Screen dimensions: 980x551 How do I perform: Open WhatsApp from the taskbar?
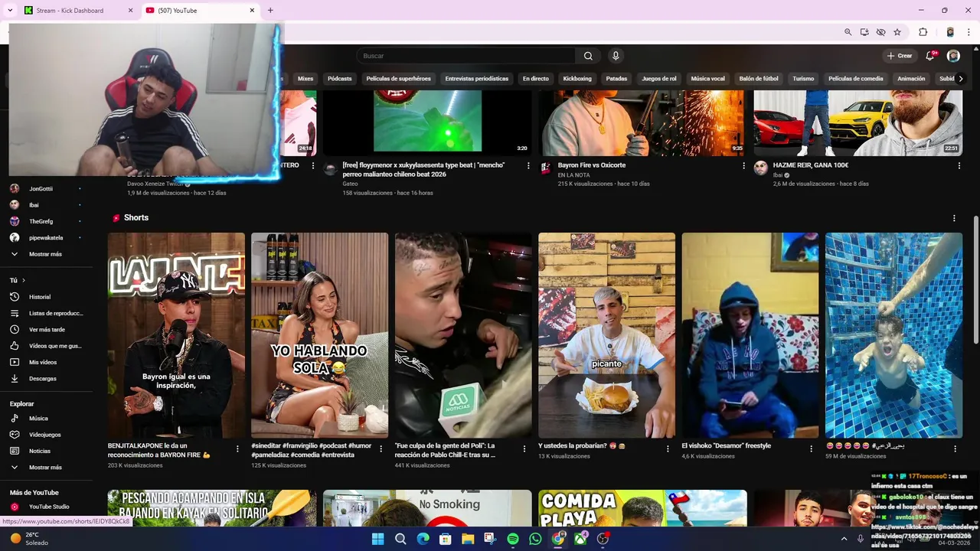click(535, 539)
